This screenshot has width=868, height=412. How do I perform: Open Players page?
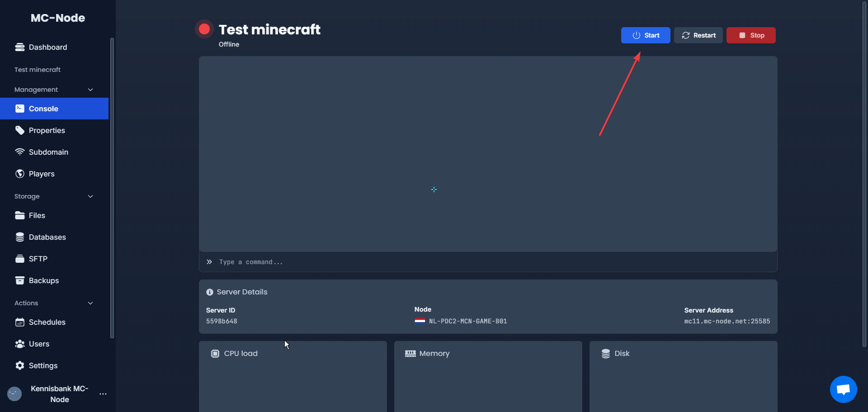pyautogui.click(x=54, y=174)
